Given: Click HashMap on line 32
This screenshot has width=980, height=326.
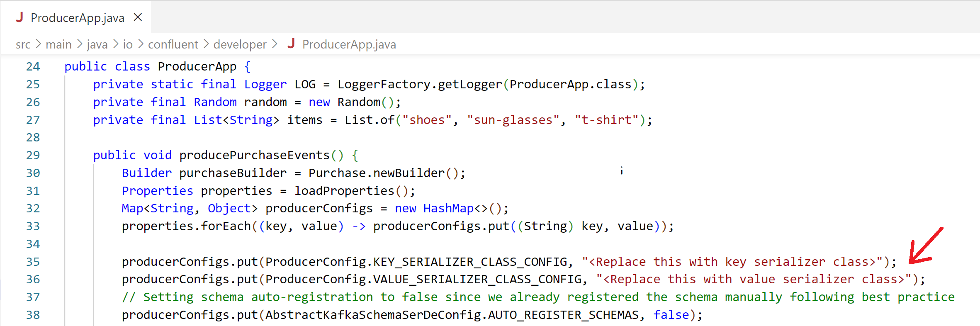Looking at the screenshot, I should click(x=448, y=209).
